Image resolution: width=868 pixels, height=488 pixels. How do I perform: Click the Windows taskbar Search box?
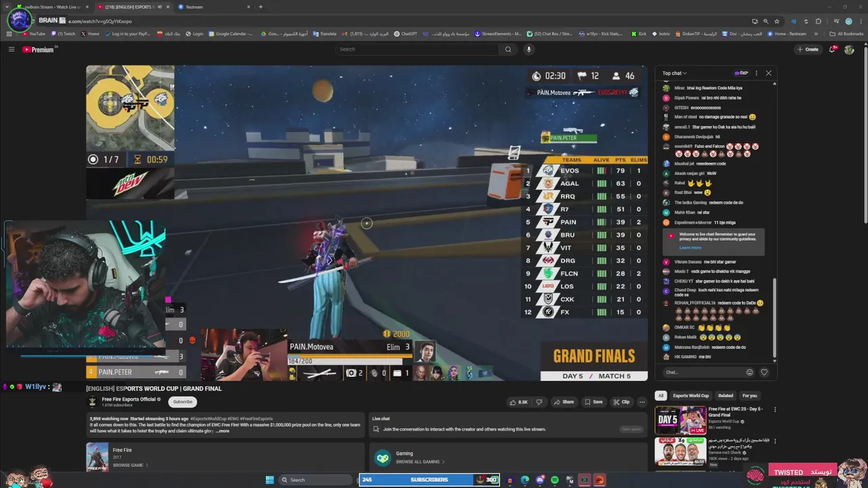pos(315,480)
